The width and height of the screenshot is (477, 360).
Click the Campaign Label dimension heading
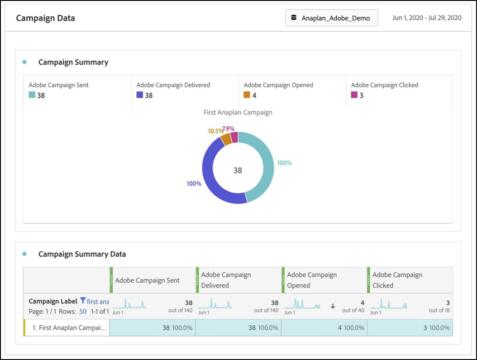pyautogui.click(x=53, y=301)
